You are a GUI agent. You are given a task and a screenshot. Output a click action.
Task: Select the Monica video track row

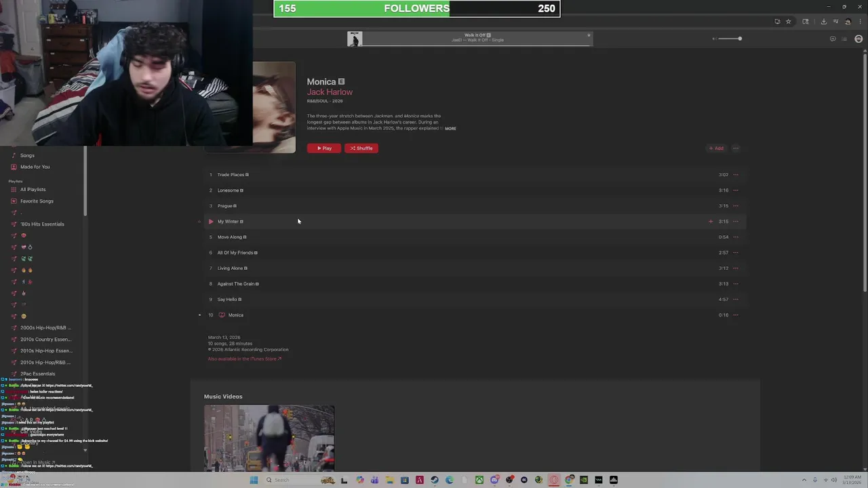tap(473, 315)
